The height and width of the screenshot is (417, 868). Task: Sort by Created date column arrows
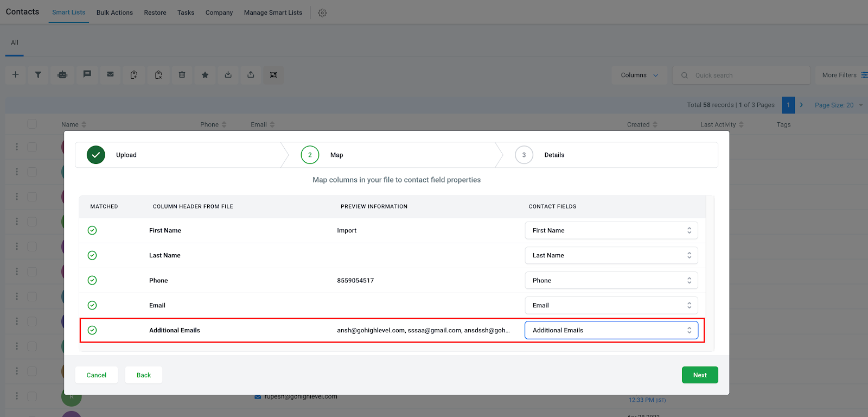655,125
